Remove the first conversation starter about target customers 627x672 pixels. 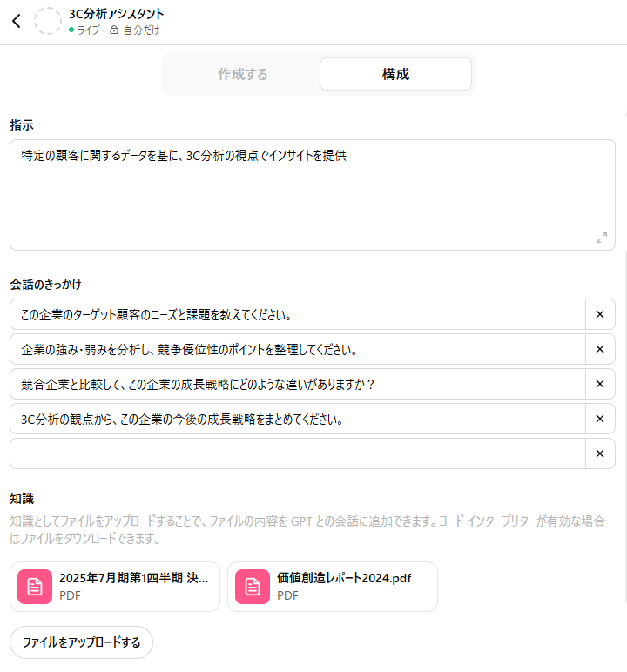(600, 314)
